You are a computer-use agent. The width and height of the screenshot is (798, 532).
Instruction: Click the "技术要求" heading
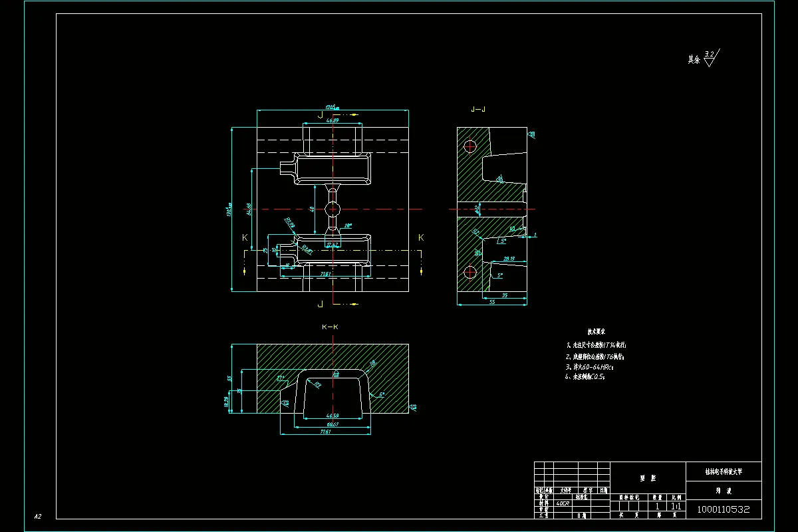(596, 331)
